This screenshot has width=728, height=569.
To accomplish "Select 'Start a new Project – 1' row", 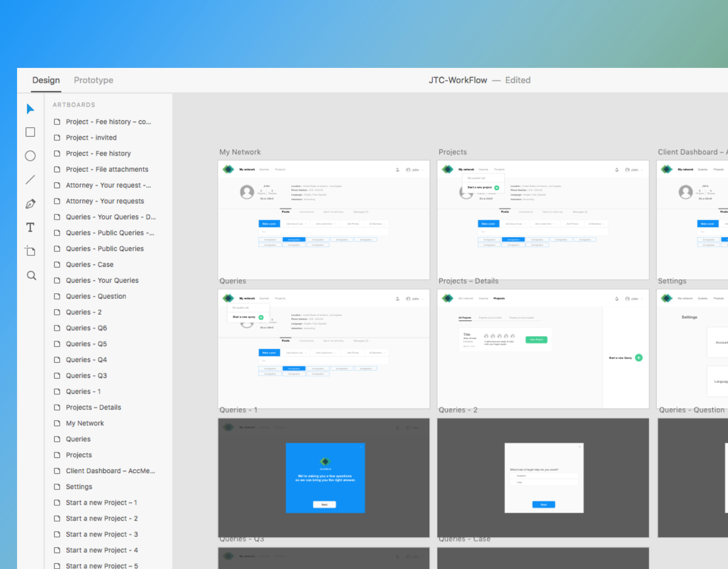I will click(x=108, y=503).
